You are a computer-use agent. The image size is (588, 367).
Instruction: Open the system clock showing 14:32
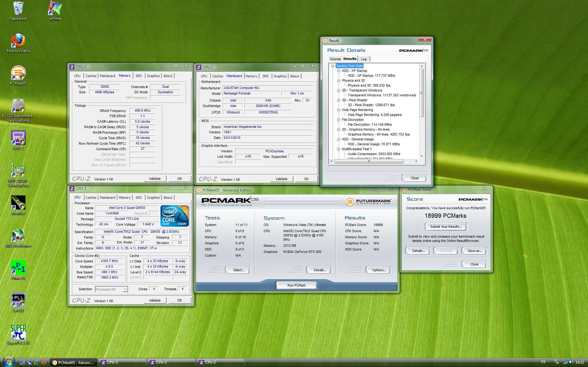point(580,362)
